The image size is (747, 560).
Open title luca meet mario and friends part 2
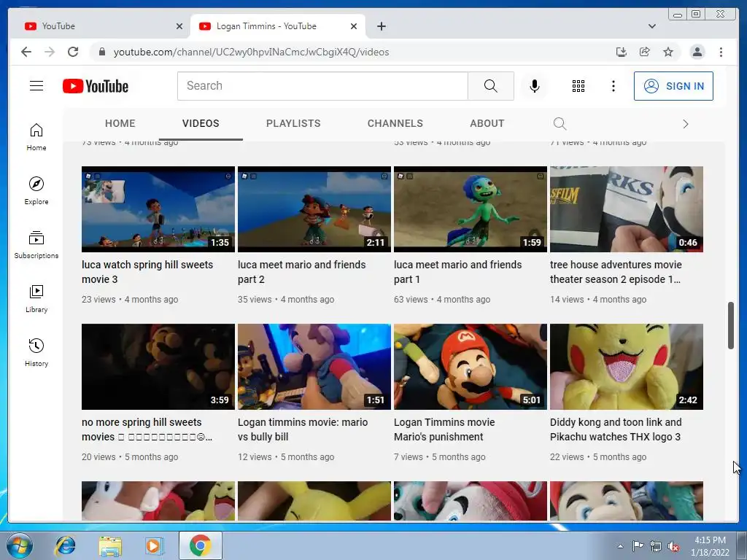click(x=301, y=272)
